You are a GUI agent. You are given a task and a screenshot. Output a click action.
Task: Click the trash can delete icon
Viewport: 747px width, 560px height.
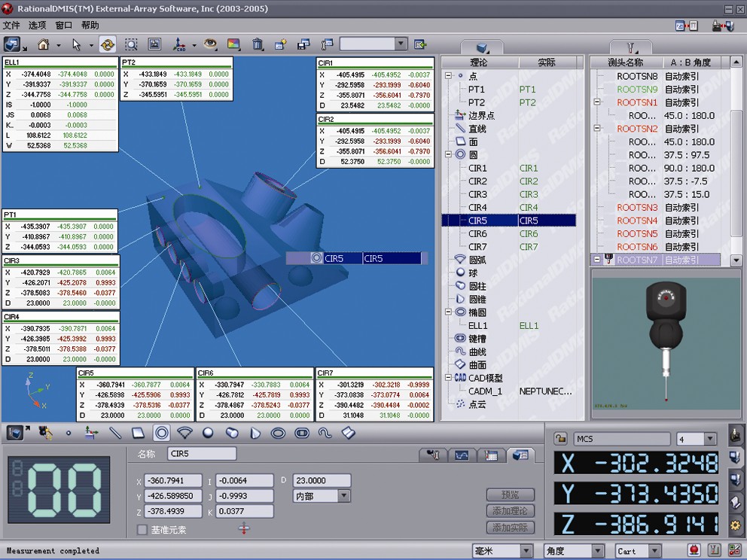258,44
